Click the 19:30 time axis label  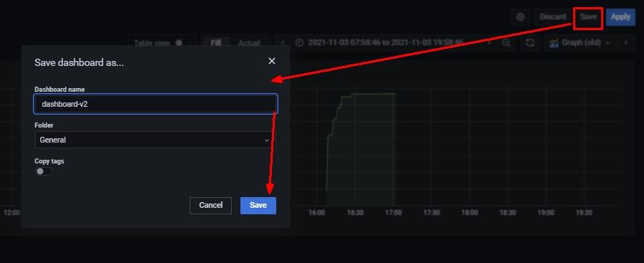click(584, 213)
